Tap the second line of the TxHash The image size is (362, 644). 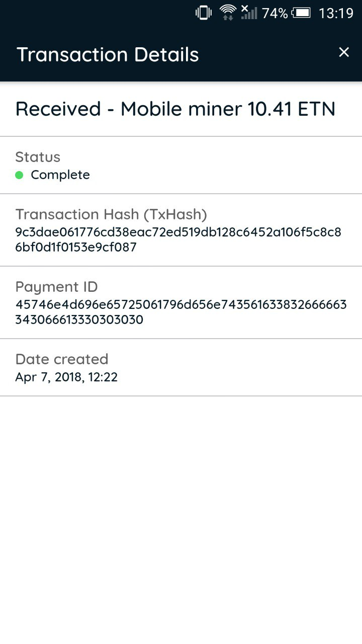pyautogui.click(x=76, y=248)
